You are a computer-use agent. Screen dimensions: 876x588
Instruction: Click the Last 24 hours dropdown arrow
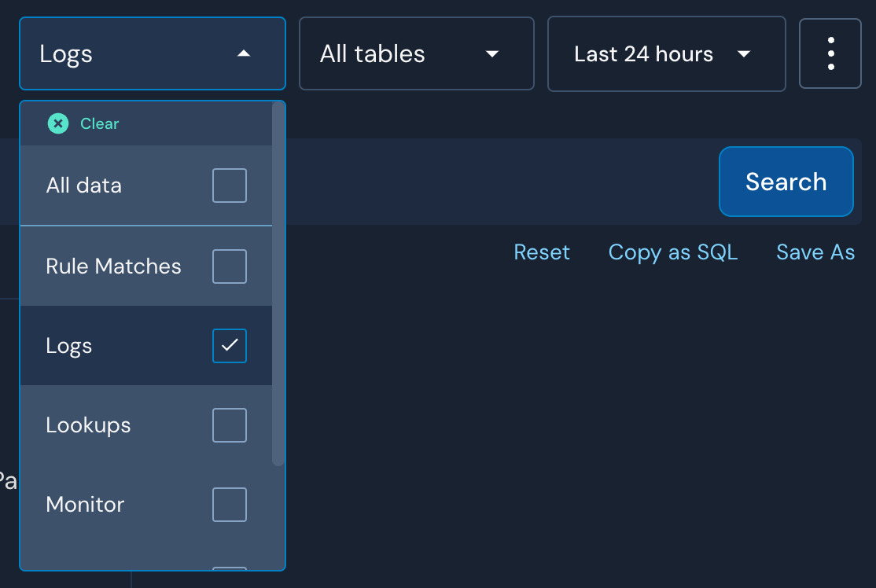[742, 54]
